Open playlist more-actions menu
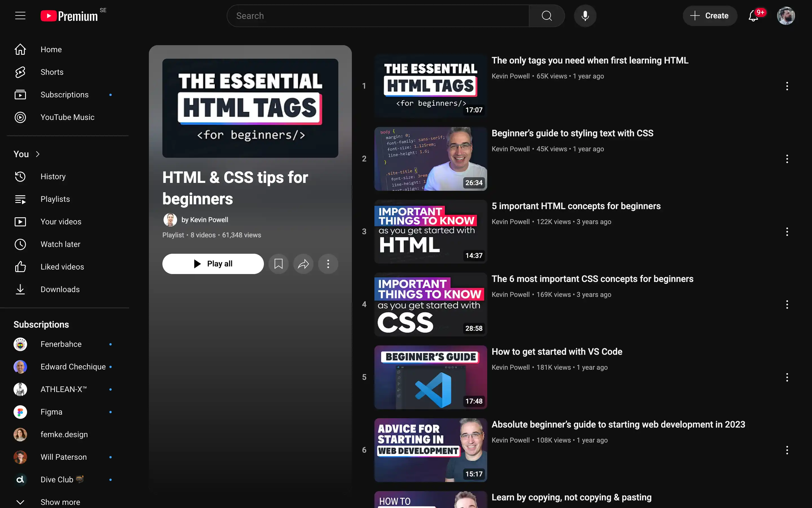The image size is (812, 508). pos(328,264)
